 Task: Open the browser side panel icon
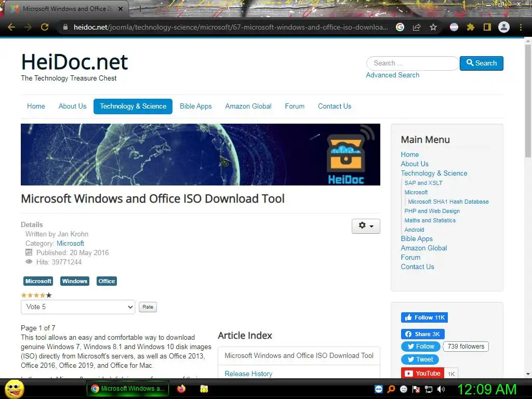[x=487, y=27]
